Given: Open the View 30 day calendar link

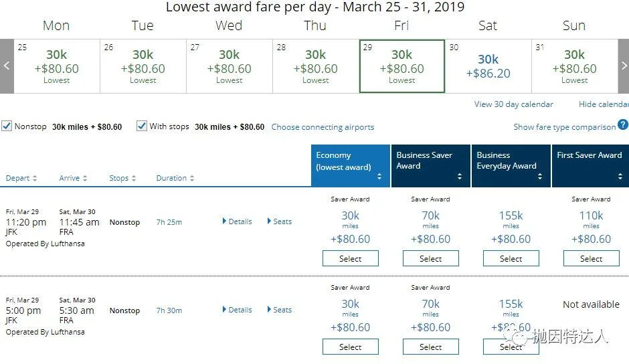Looking at the screenshot, I should click(513, 104).
